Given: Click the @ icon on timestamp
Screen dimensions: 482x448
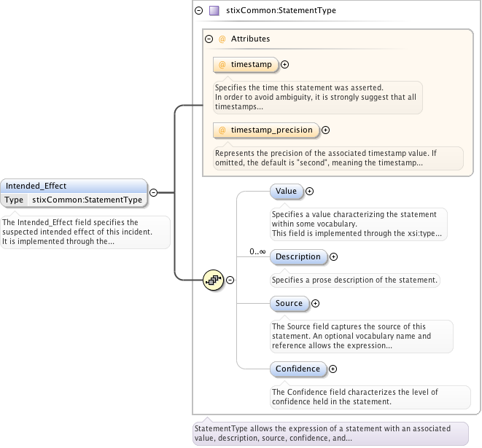Looking at the screenshot, I should 222,65.
